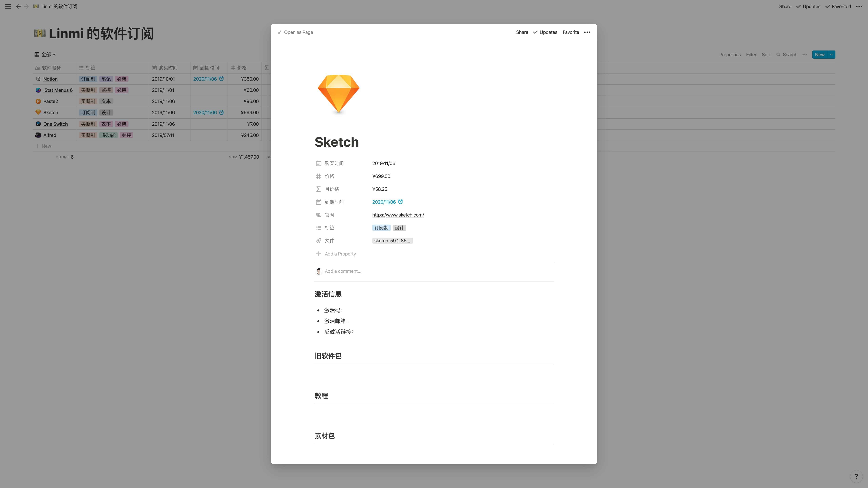868x488 pixels.
Task: Open the SUM ¥1,457.00 calculation dropdown
Action: (244, 157)
